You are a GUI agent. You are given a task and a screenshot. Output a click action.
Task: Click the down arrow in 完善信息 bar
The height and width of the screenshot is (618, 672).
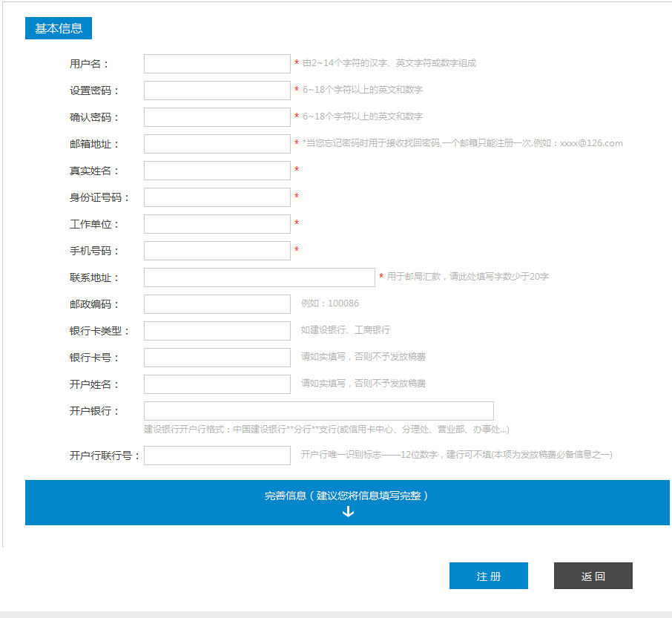[348, 511]
